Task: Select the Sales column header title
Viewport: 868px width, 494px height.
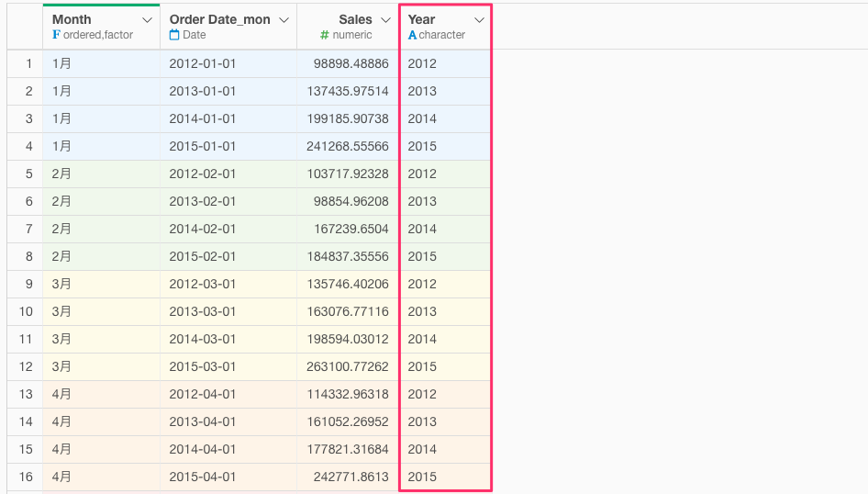Action: click(x=355, y=19)
